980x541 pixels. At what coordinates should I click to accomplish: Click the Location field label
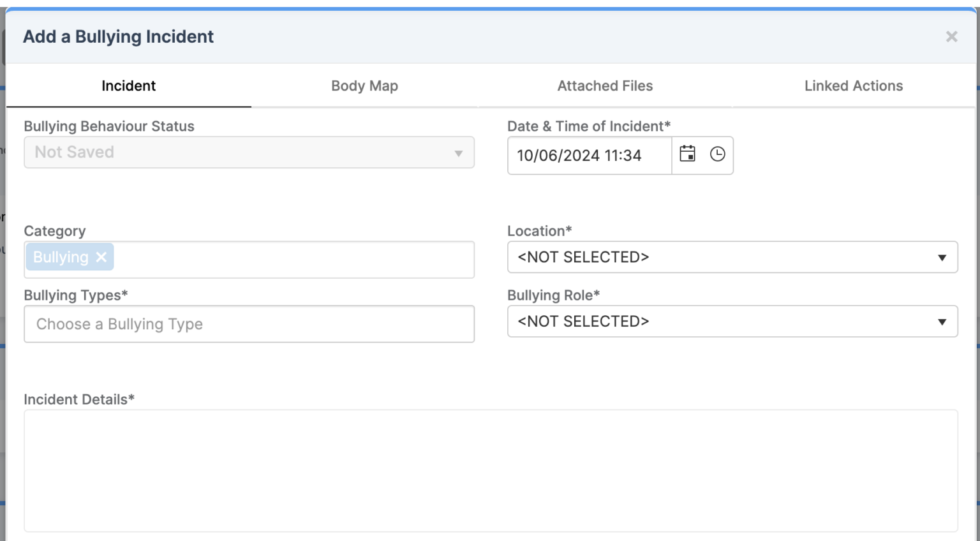click(539, 231)
